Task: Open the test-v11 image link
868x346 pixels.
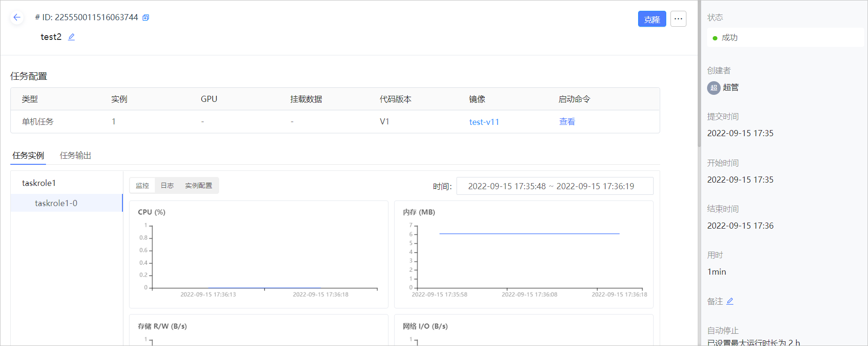Action: coord(484,122)
